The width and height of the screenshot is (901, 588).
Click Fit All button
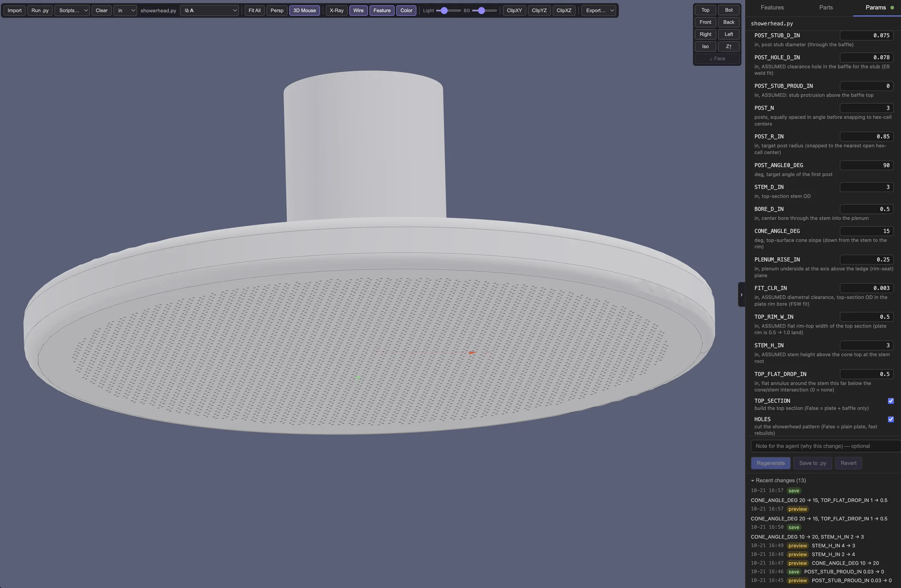(255, 11)
